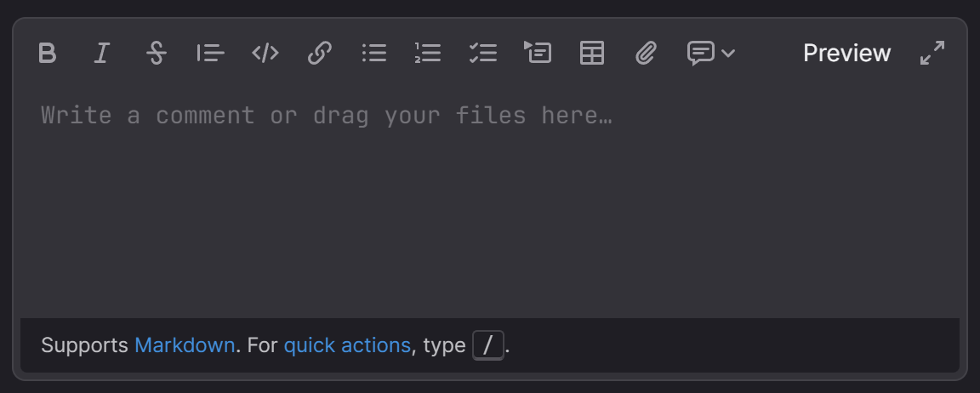The width and height of the screenshot is (980, 393).
Task: Attach a file with the paperclip
Action: click(x=646, y=54)
